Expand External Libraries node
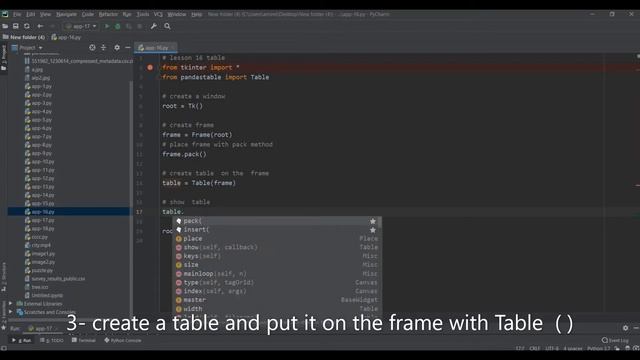Screen dimensions: 640x360 tap(11, 304)
